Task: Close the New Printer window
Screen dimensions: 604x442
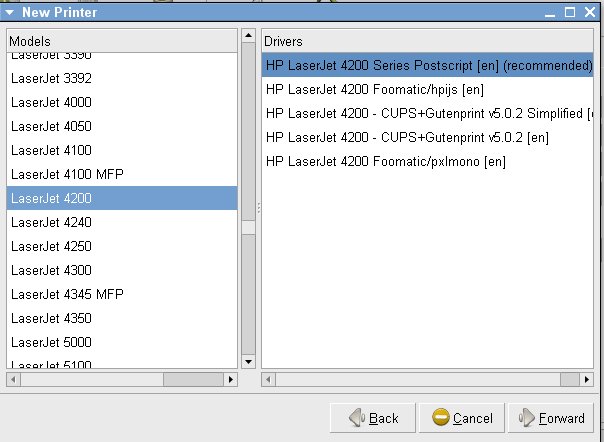Action: pyautogui.click(x=590, y=12)
